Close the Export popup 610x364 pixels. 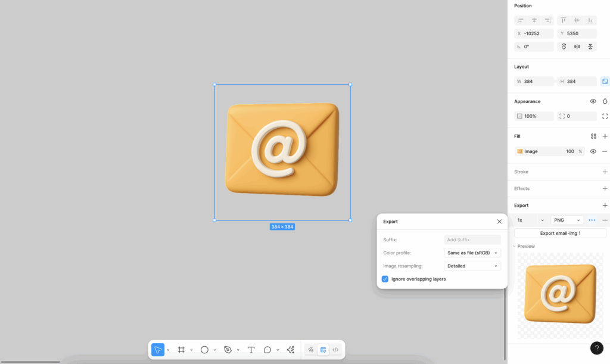(500, 222)
